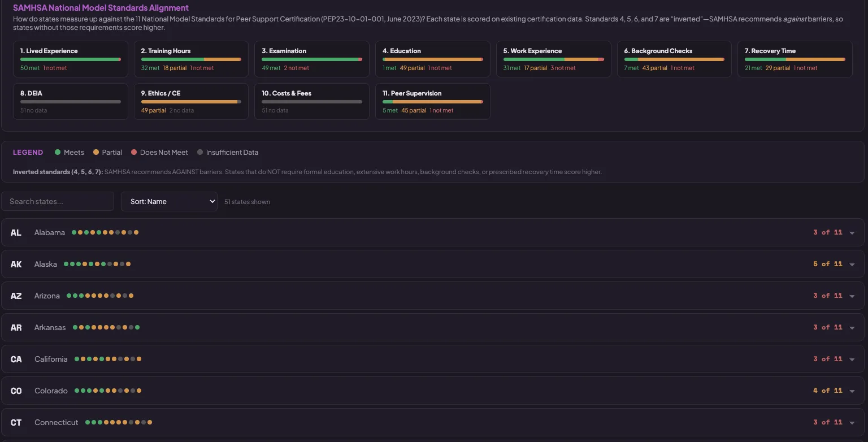Open the 8. DEIA card

pyautogui.click(x=70, y=101)
